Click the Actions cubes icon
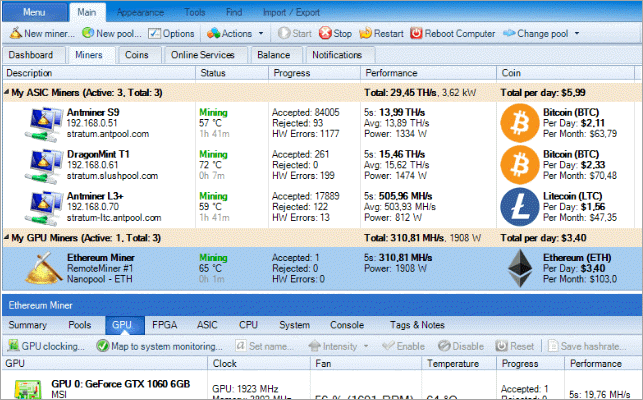 coord(213,33)
